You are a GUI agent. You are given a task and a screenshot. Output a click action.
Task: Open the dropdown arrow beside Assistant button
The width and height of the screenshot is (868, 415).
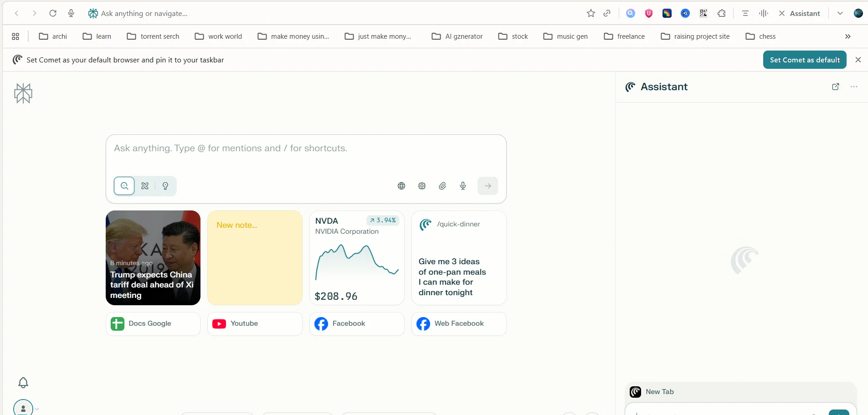click(840, 13)
